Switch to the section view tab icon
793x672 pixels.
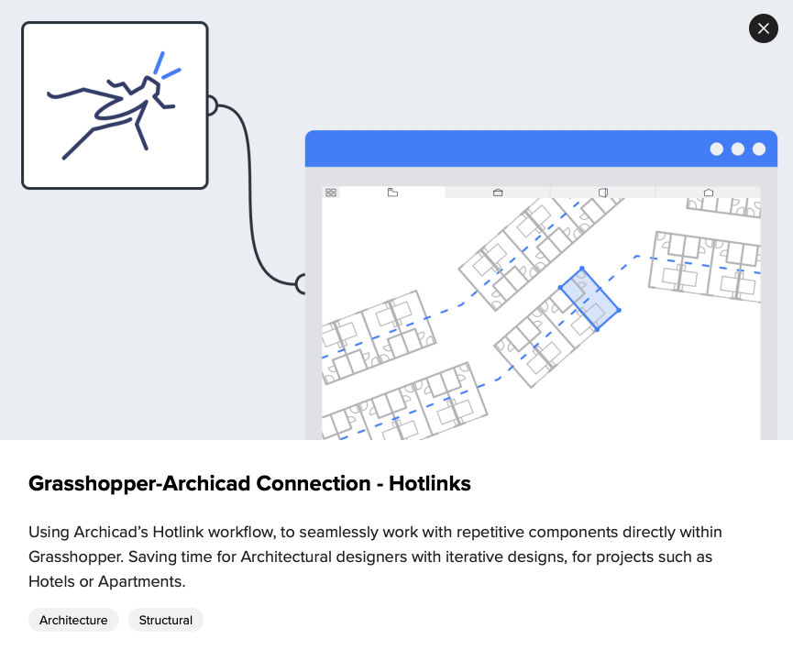click(x=498, y=193)
